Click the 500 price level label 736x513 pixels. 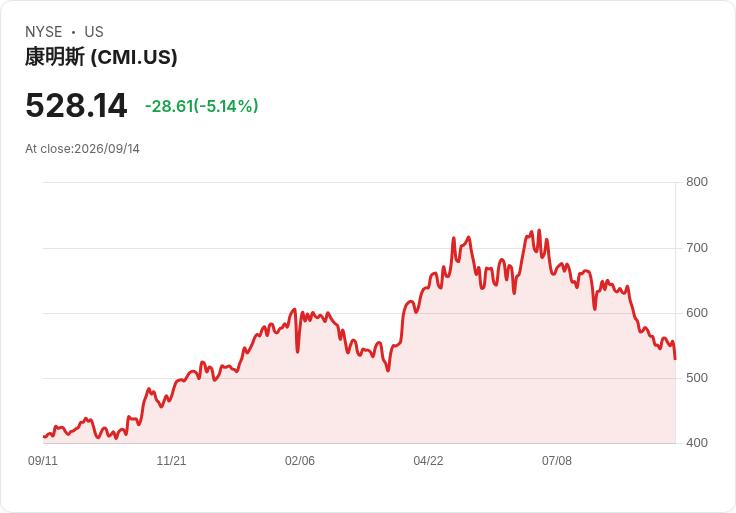[x=697, y=378]
